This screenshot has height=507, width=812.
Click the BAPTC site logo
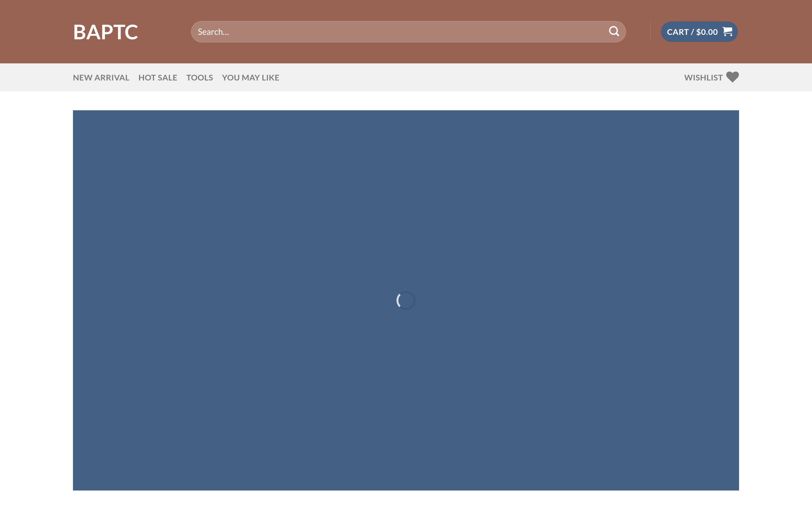[105, 32]
